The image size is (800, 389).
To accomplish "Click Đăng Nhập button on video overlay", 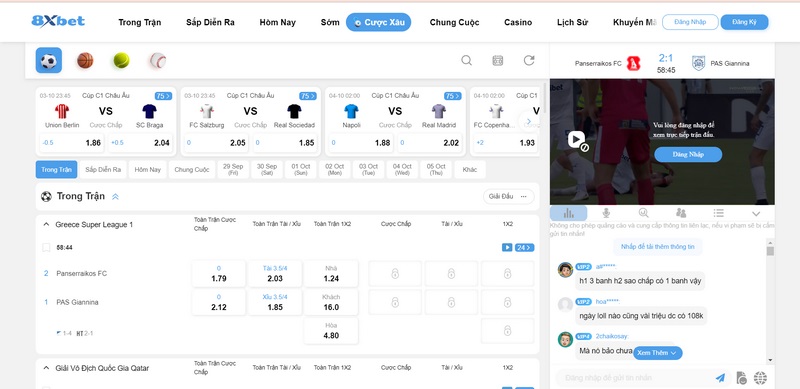I will [688, 154].
